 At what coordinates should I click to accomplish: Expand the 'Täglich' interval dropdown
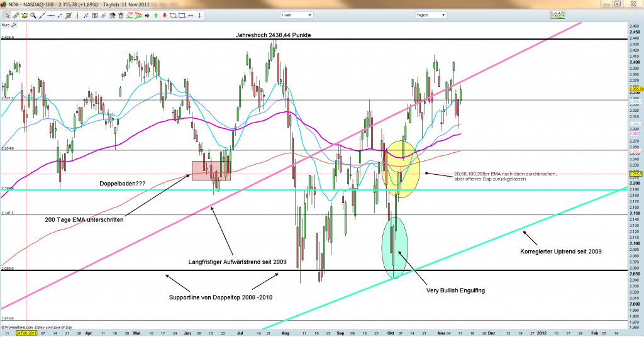pyautogui.click(x=431, y=14)
